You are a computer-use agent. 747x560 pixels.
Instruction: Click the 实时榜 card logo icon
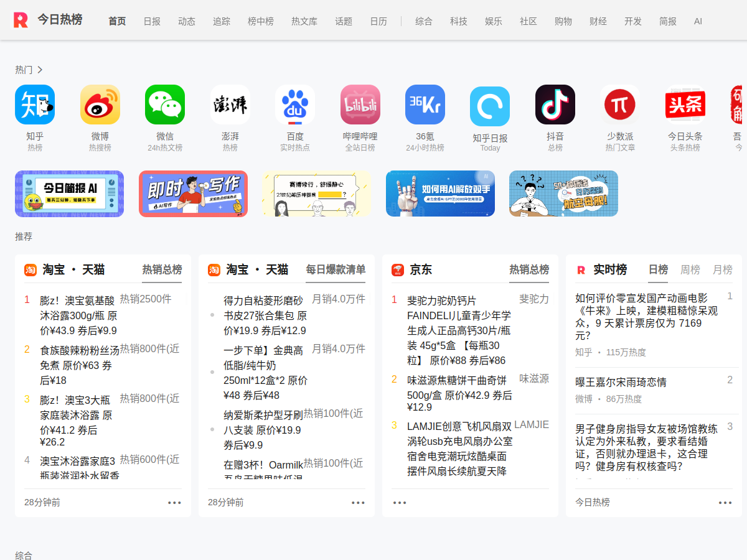coord(581,269)
